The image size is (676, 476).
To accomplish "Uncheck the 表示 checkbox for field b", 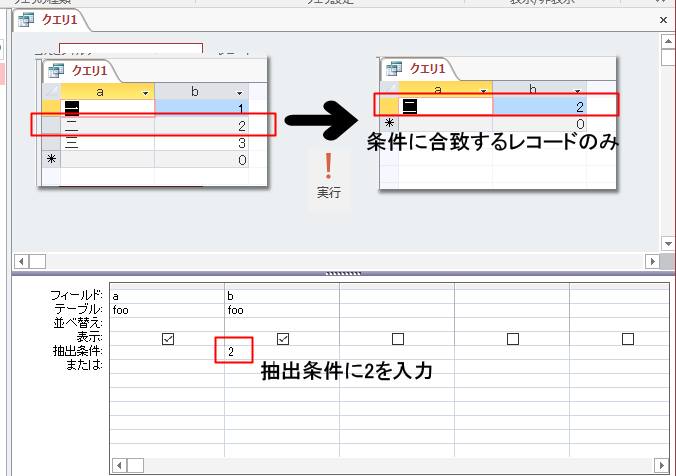I will click(x=283, y=339).
